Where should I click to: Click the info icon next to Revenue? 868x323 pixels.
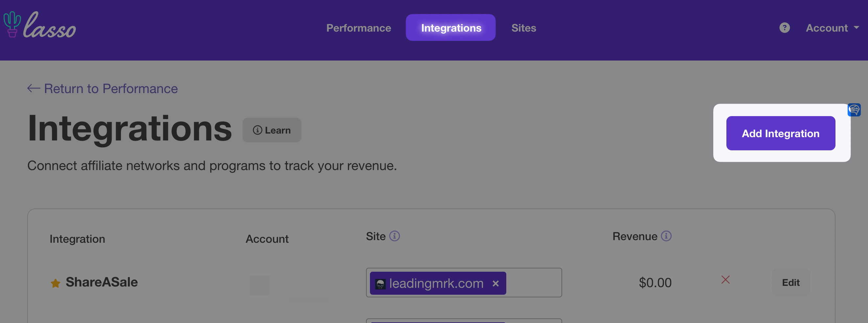coord(666,236)
